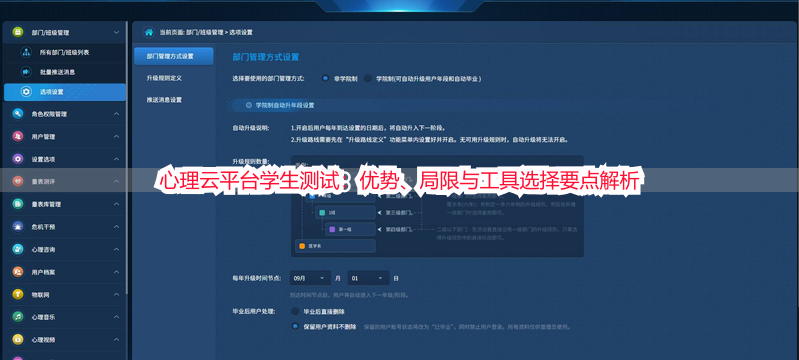Expand the 角色权限管理 chevron

[x=116, y=114]
